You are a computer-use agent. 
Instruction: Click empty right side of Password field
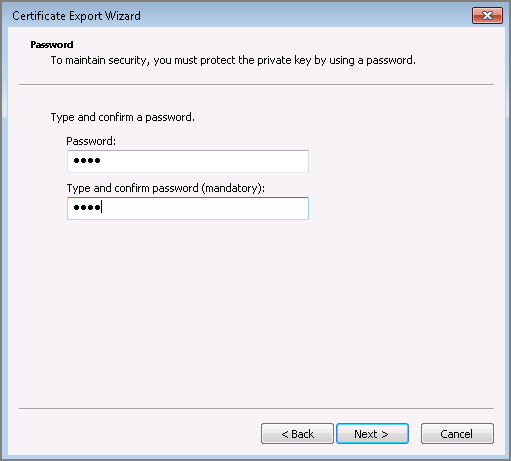pos(233,161)
